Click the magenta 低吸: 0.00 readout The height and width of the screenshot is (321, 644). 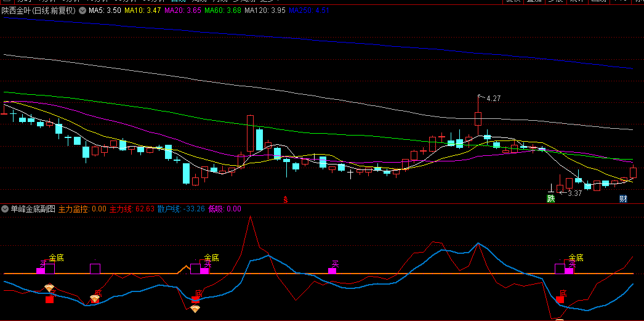coord(225,209)
